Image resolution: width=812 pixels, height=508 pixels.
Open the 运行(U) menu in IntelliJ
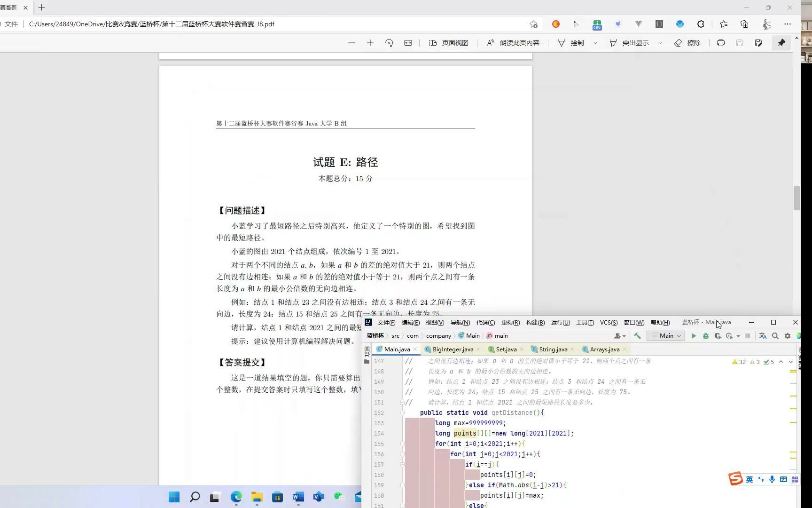click(560, 322)
